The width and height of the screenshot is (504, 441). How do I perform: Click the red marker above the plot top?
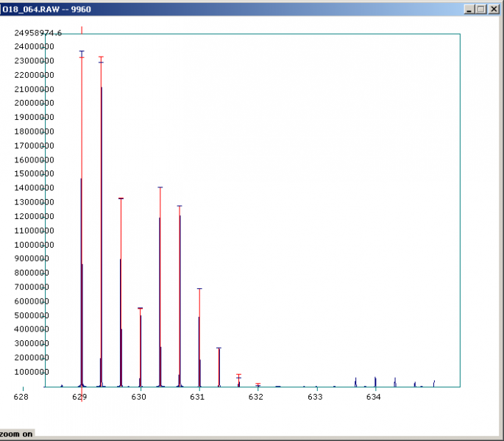82,30
